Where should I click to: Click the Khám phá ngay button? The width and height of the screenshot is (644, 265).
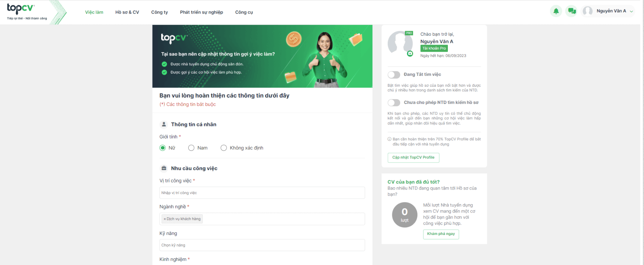(441, 234)
